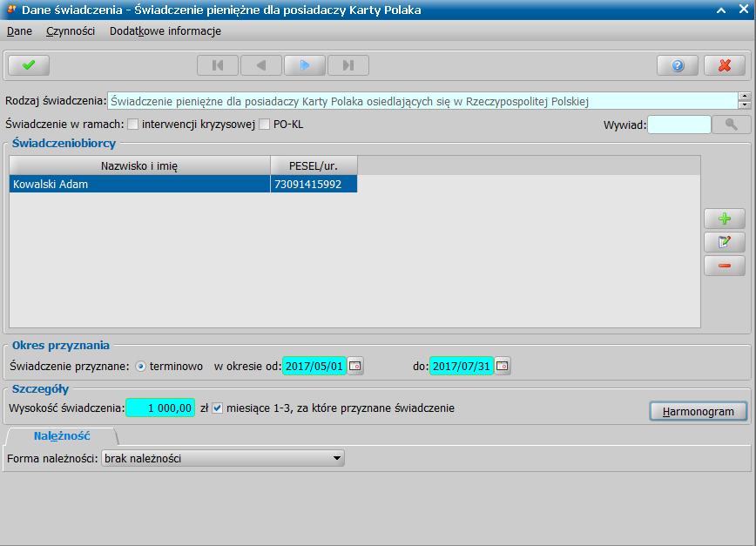This screenshot has width=756, height=546.
Task: Add beneficiary with green plus button
Action: click(724, 219)
